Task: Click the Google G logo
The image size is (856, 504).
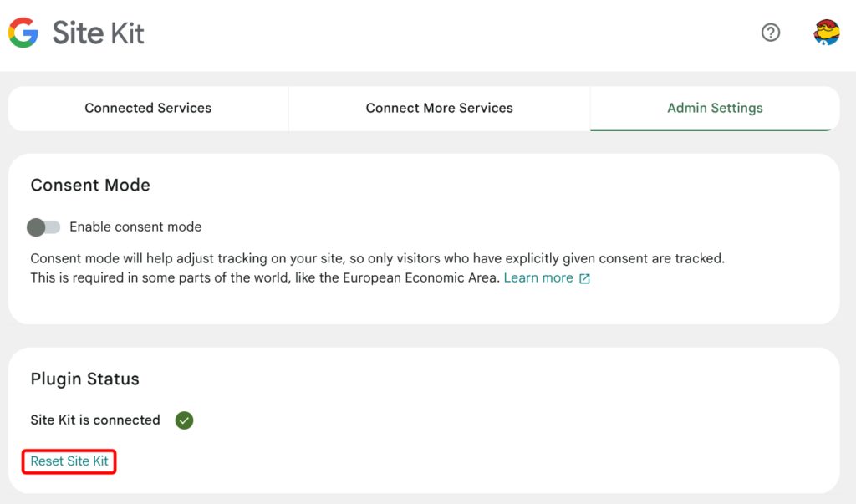Action: point(23,33)
